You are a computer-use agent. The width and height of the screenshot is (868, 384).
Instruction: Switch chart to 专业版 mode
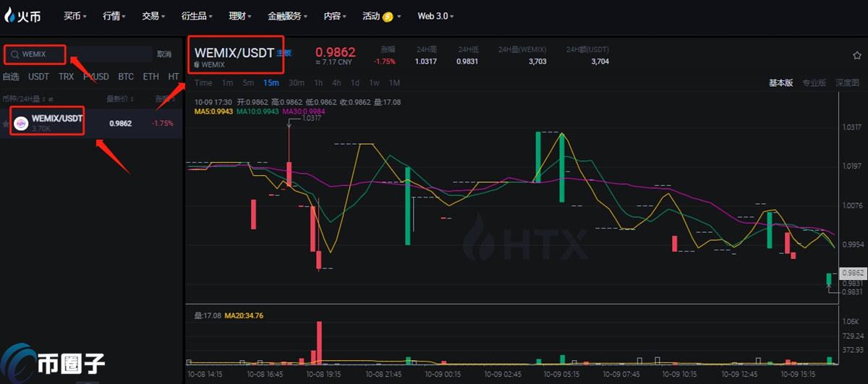pyautogui.click(x=814, y=83)
